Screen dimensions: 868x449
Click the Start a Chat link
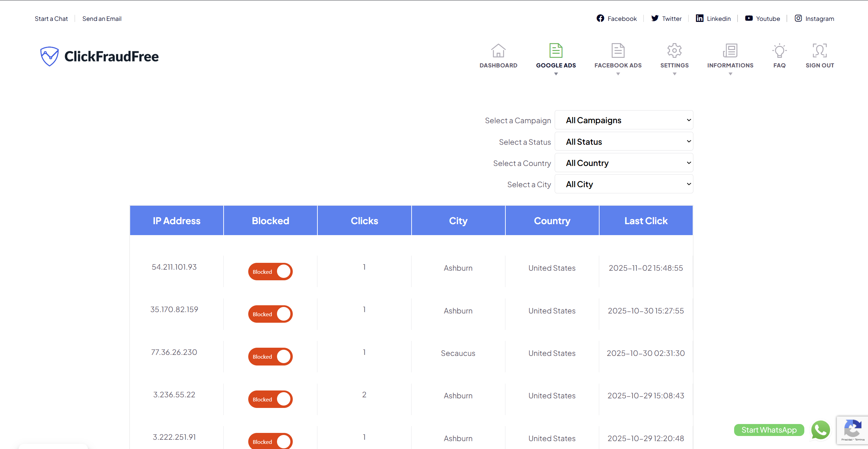(51, 18)
